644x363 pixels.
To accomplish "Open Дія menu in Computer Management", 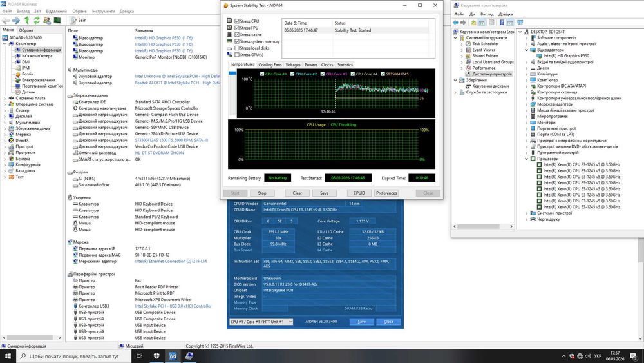I will click(472, 14).
